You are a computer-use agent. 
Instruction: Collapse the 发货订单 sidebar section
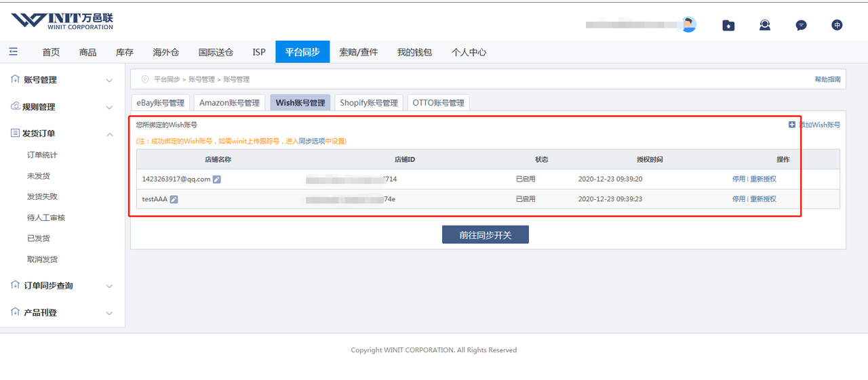(109, 134)
